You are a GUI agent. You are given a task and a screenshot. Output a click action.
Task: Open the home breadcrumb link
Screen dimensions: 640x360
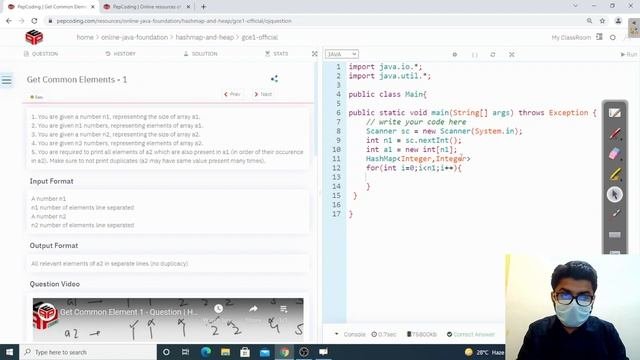85,37
